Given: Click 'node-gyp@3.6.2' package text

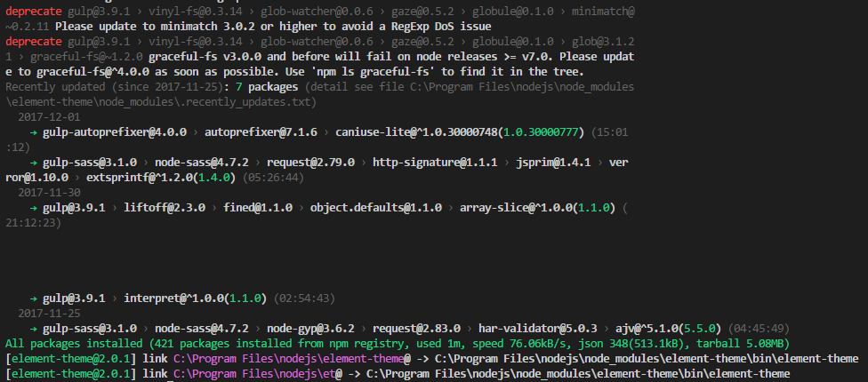Looking at the screenshot, I should pyautogui.click(x=310, y=329).
